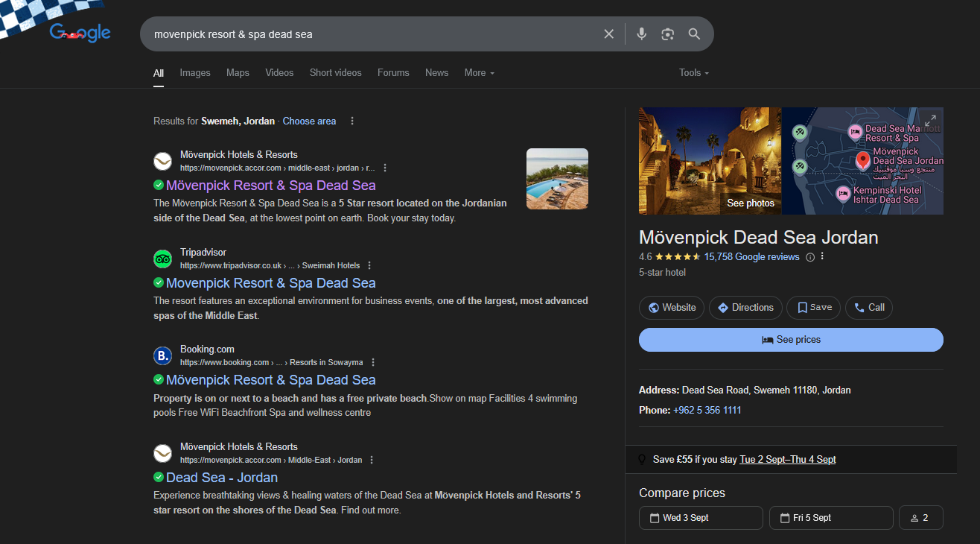Pick check-out date Fri 5 Sept
This screenshot has height=544, width=980.
click(x=831, y=518)
